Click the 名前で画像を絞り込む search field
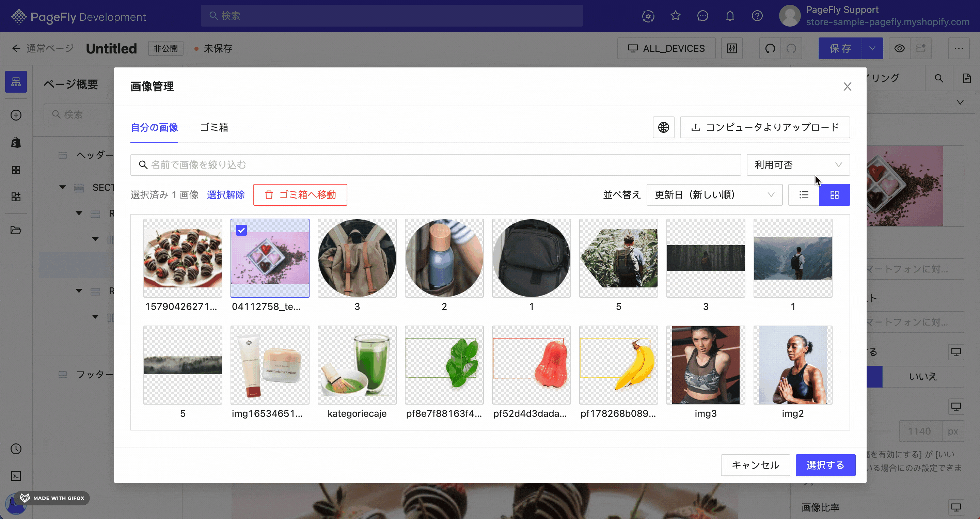Screen dimensions: 980x519 436,165
